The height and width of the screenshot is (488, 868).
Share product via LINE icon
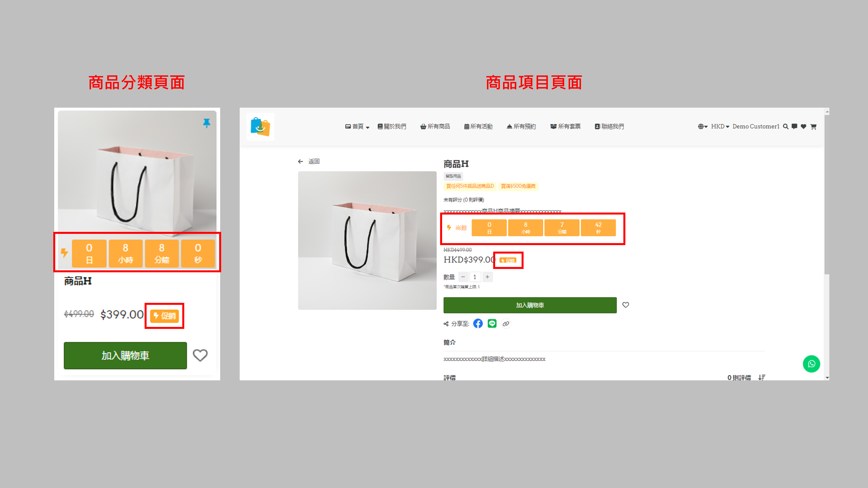(492, 324)
